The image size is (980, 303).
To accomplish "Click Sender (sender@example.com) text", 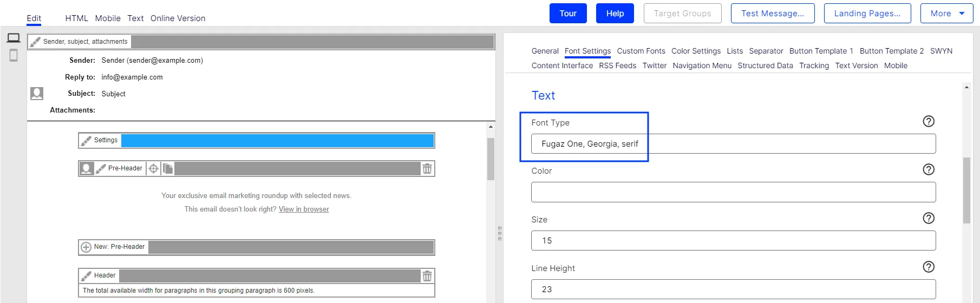I will click(x=152, y=61).
